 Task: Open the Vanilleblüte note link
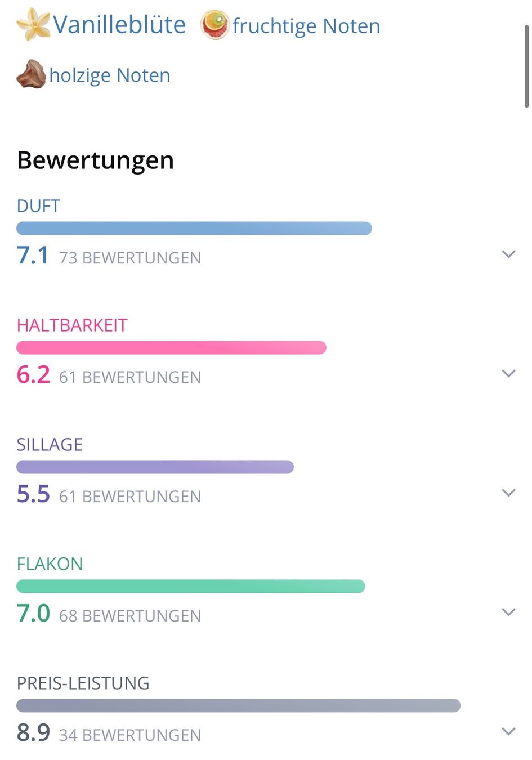click(119, 25)
